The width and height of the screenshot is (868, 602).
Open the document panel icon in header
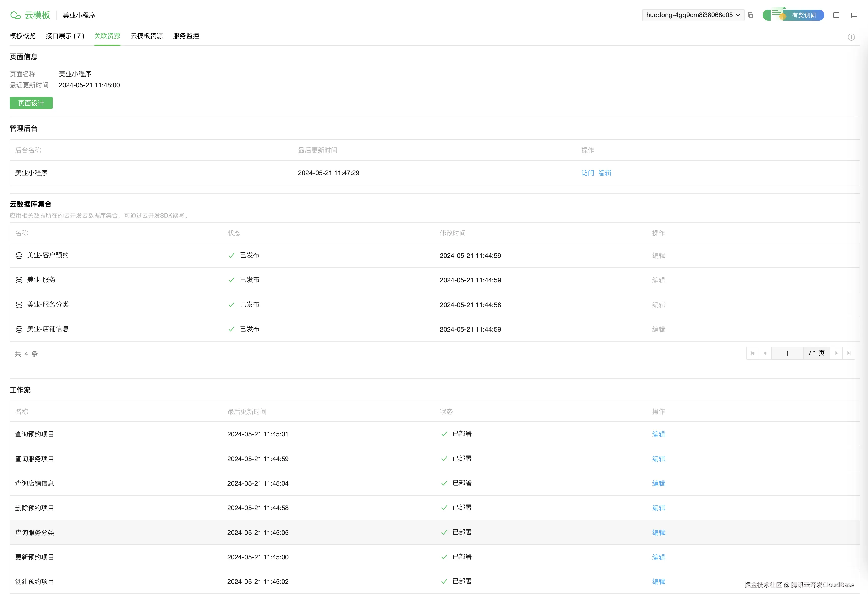point(836,15)
